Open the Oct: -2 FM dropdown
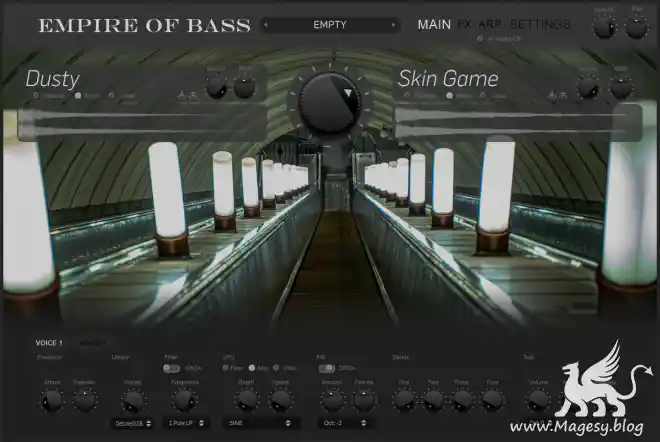This screenshot has width=660, height=442. [x=345, y=423]
